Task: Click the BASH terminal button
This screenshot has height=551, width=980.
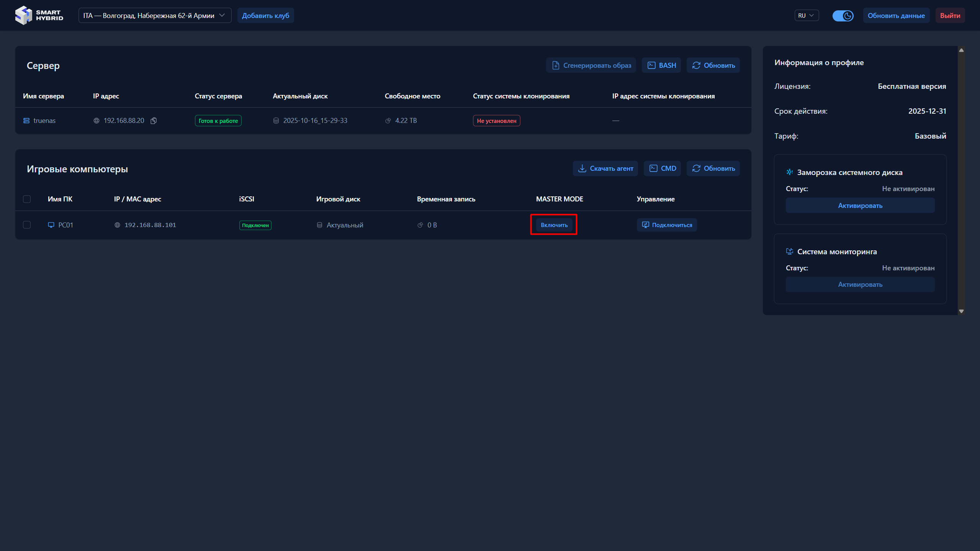Action: click(x=661, y=65)
